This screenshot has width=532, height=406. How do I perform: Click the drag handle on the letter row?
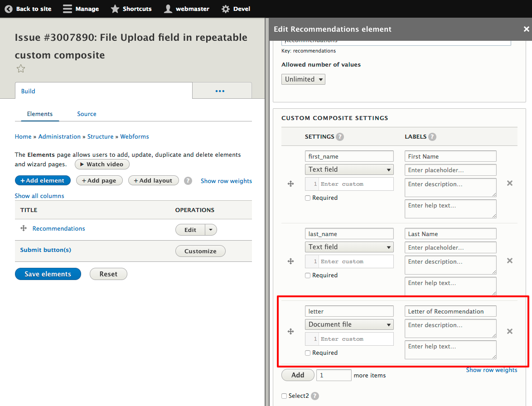point(290,331)
